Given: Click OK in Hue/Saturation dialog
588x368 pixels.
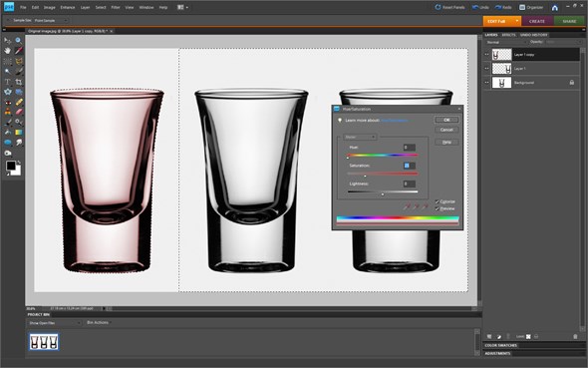Looking at the screenshot, I should tap(446, 120).
